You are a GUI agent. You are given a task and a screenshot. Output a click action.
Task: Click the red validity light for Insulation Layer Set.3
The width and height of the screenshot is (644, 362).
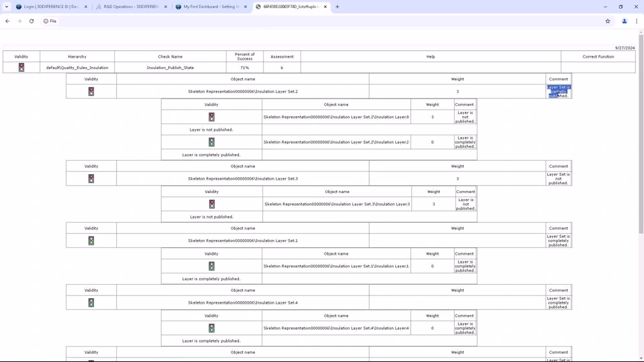[91, 178]
